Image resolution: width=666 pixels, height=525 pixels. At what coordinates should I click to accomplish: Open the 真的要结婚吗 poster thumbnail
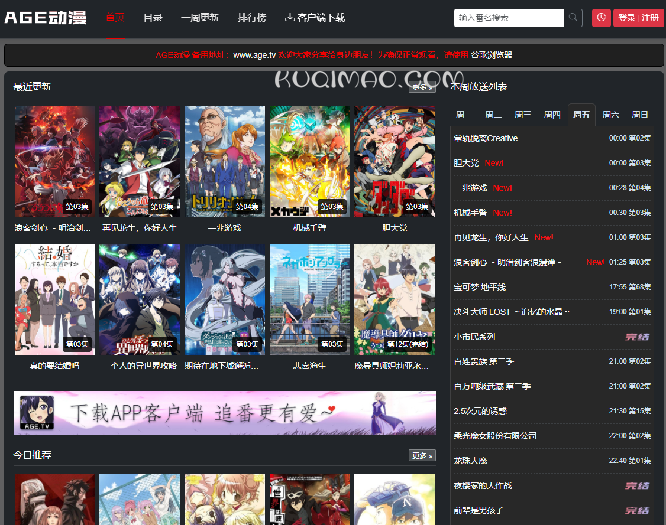(x=55, y=299)
